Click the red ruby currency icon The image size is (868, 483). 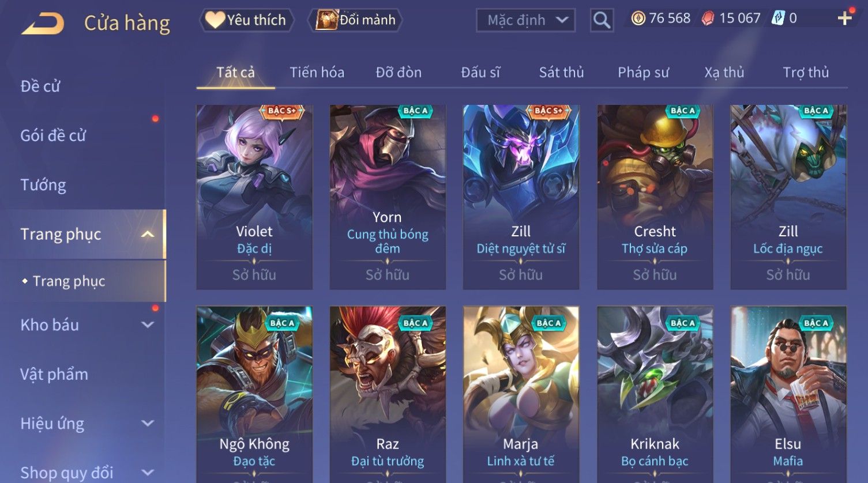708,19
